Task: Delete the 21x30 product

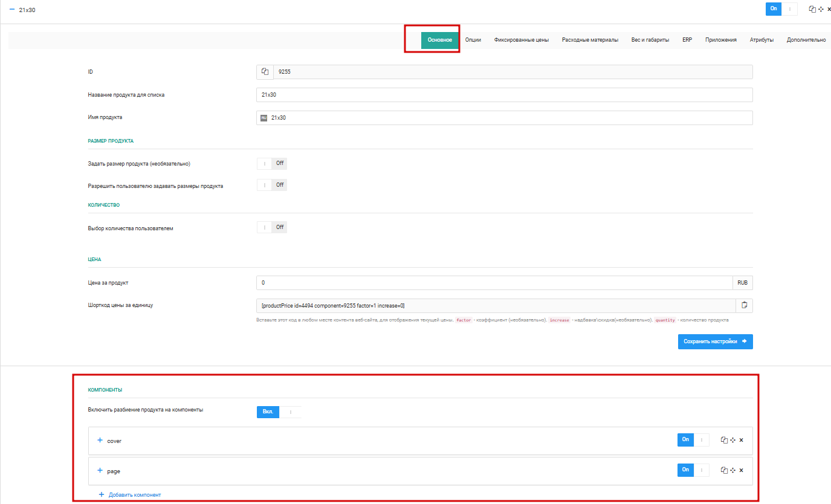Action: click(x=829, y=9)
